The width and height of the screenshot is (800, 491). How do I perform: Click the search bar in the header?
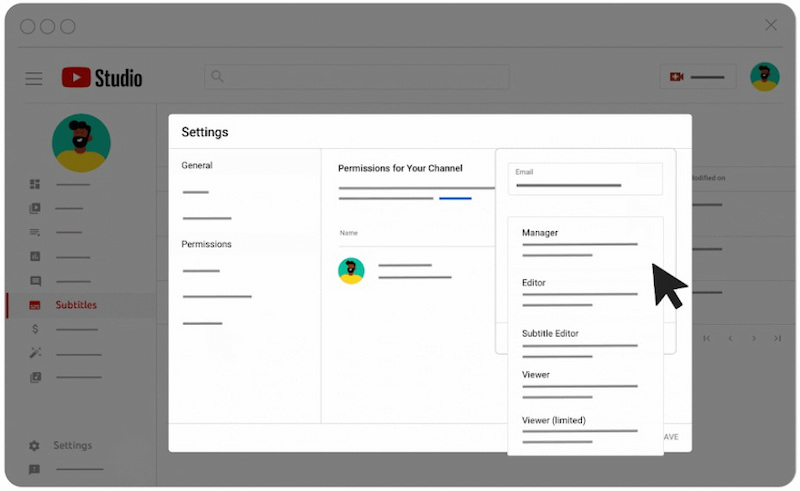(x=357, y=77)
